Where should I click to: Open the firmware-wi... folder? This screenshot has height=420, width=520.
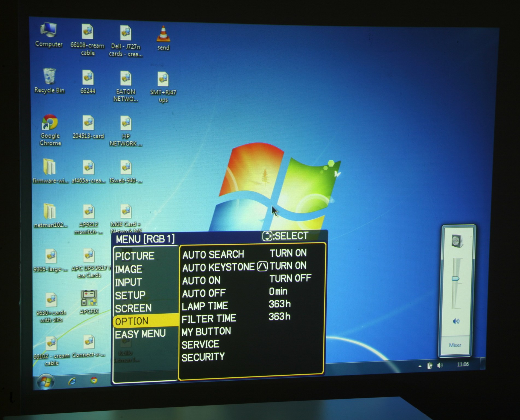pyautogui.click(x=50, y=171)
